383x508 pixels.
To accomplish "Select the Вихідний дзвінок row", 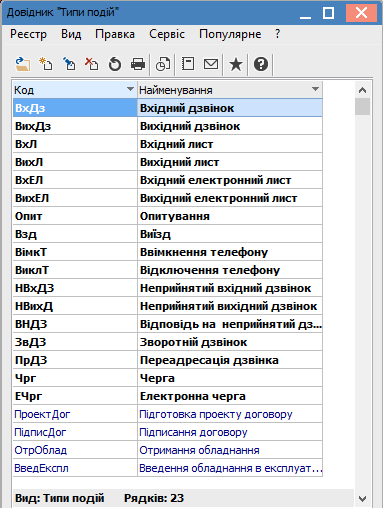I will coord(168,126).
